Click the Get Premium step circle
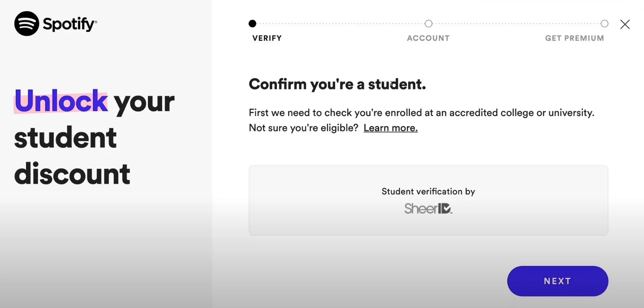Viewport: 644px width, 308px height. pyautogui.click(x=604, y=23)
